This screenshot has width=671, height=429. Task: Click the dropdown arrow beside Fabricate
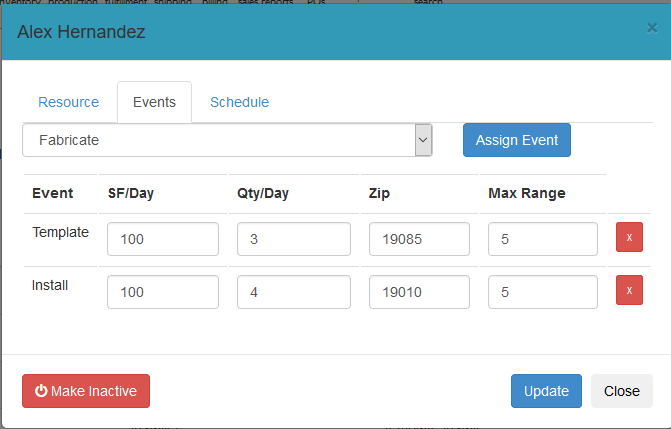pyautogui.click(x=423, y=140)
